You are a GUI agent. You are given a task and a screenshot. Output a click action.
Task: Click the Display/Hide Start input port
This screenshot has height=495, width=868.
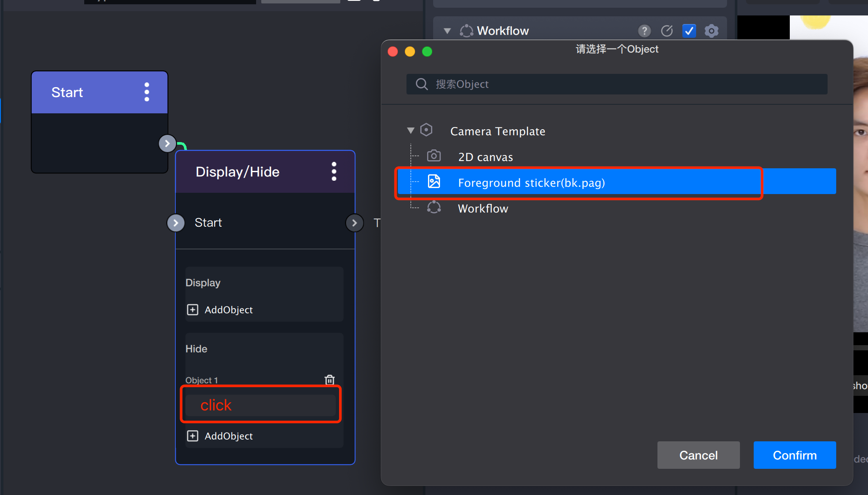click(x=176, y=223)
